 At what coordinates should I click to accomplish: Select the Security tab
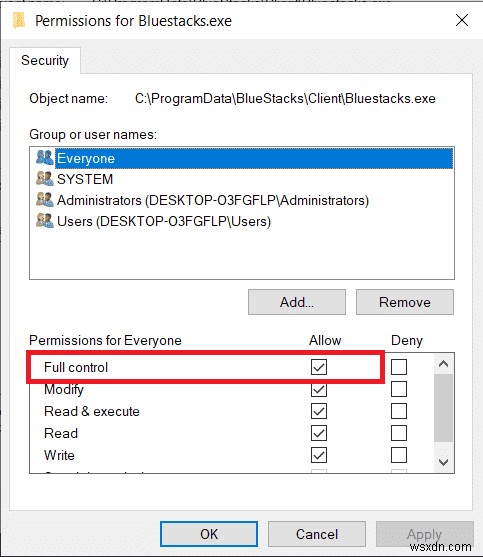coord(45,60)
